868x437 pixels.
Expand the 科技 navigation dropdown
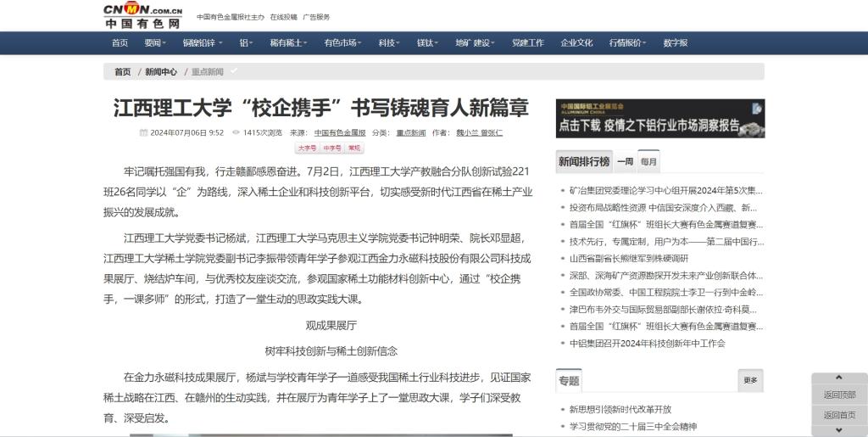tap(389, 43)
